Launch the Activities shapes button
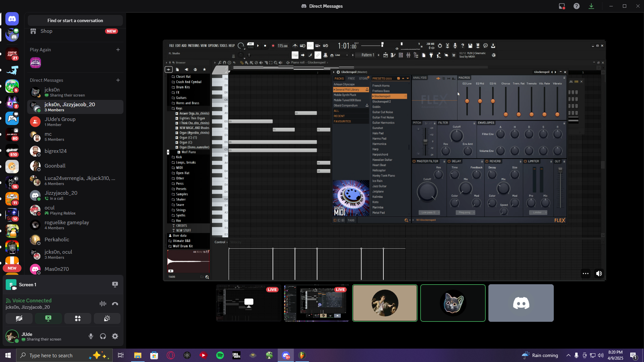Viewport: 644px width, 362px height. point(77,318)
